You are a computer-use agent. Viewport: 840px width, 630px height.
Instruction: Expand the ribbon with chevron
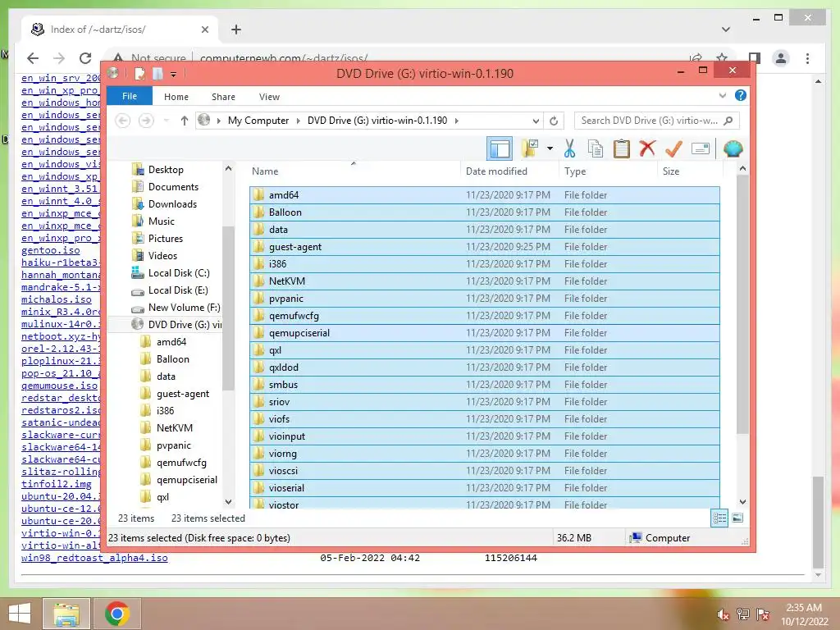point(723,95)
